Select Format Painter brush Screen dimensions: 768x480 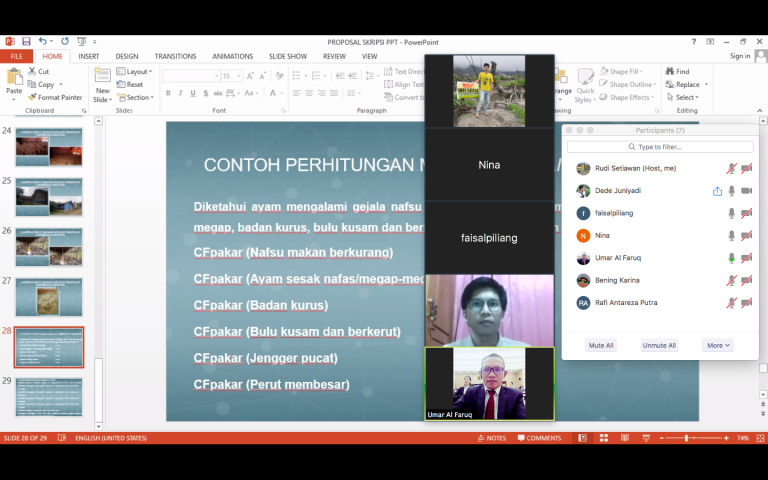(55, 97)
